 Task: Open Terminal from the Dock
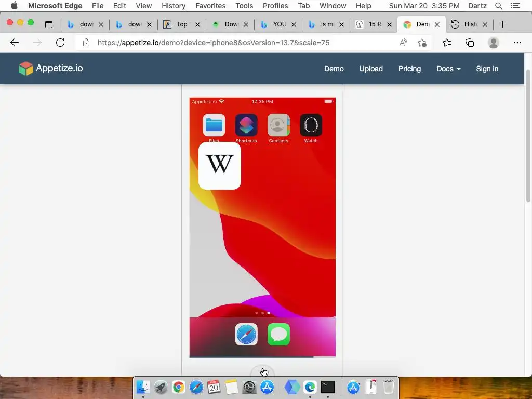click(x=328, y=387)
